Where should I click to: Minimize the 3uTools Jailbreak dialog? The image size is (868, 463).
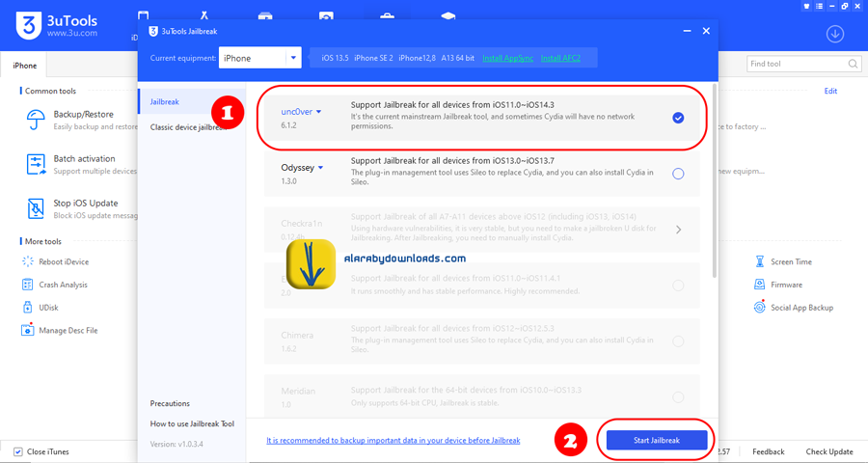pos(687,31)
